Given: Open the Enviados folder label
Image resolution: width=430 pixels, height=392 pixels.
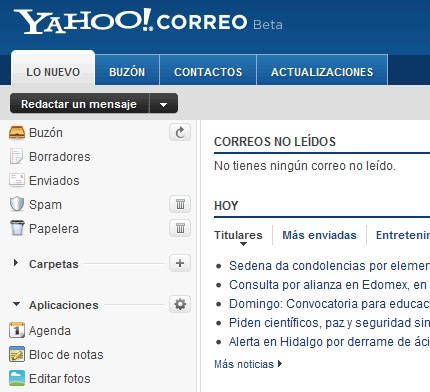Looking at the screenshot, I should pyautogui.click(x=54, y=181).
